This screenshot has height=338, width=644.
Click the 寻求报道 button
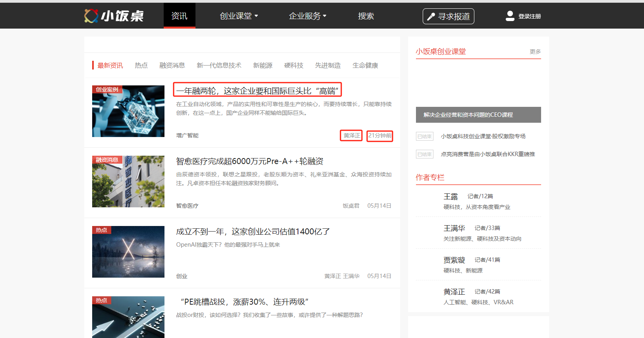pyautogui.click(x=449, y=16)
